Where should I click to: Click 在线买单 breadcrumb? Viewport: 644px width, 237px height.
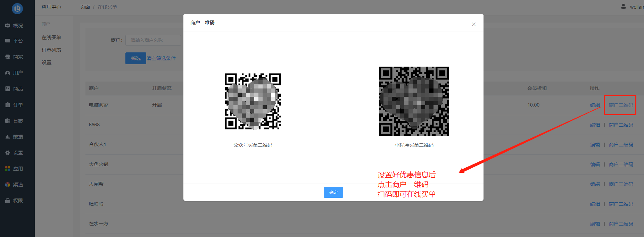click(107, 7)
